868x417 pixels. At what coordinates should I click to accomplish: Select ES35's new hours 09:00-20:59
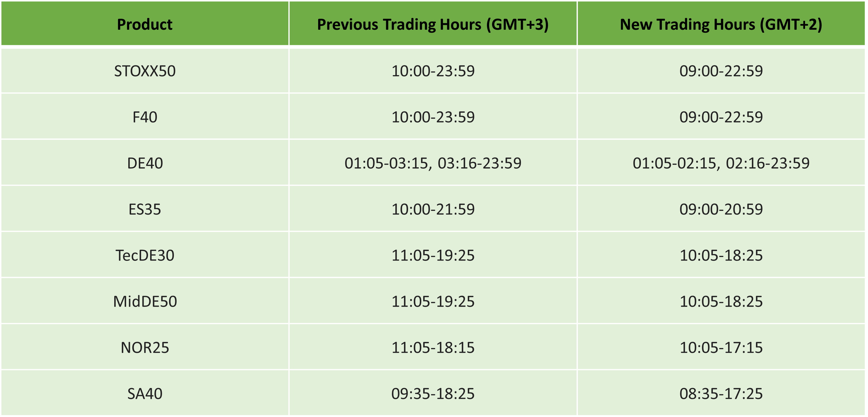[x=721, y=209]
